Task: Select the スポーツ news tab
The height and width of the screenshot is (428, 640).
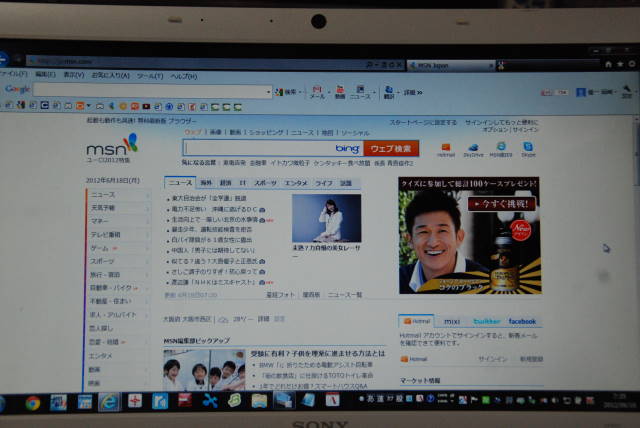Action: [x=265, y=183]
